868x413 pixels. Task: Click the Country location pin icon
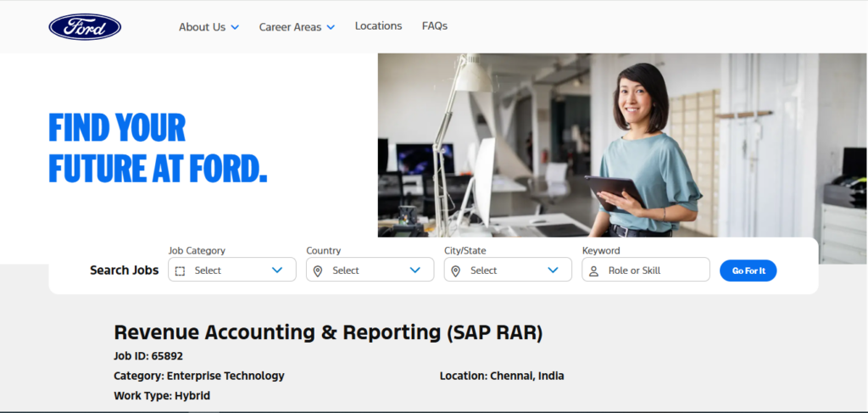(x=318, y=271)
